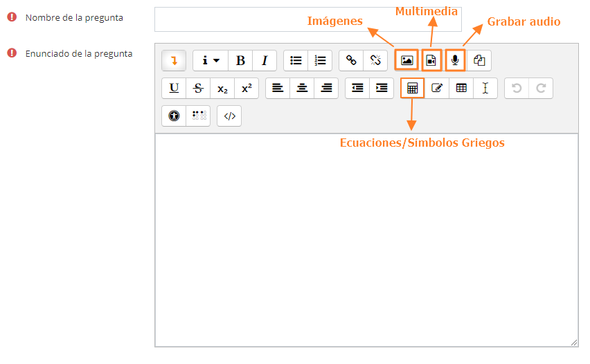Image resolution: width=590 pixels, height=364 pixels.
Task: Insert a numbered list
Action: pos(320,61)
